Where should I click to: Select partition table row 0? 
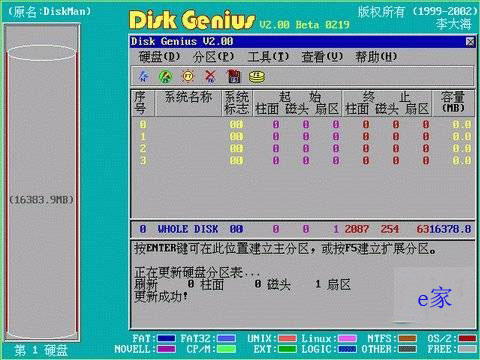click(302, 125)
